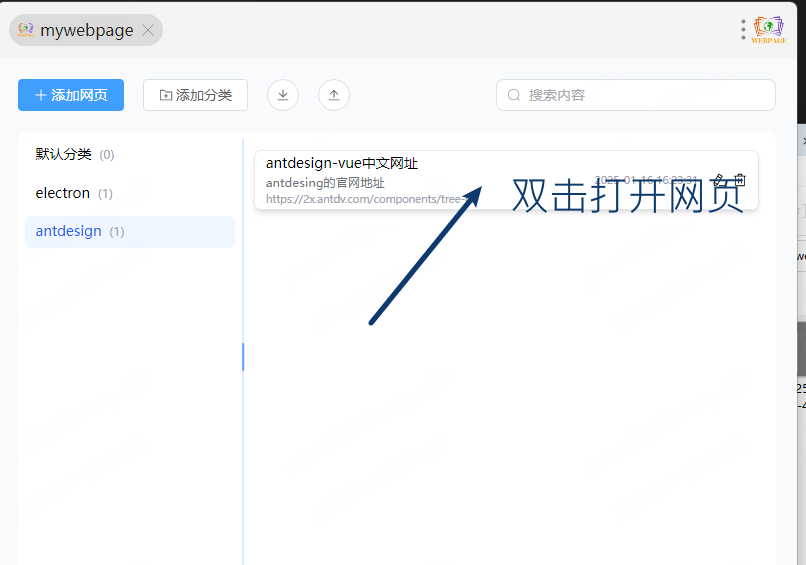This screenshot has height=565, width=806.
Task: Select the antdesign category
Action: (130, 232)
